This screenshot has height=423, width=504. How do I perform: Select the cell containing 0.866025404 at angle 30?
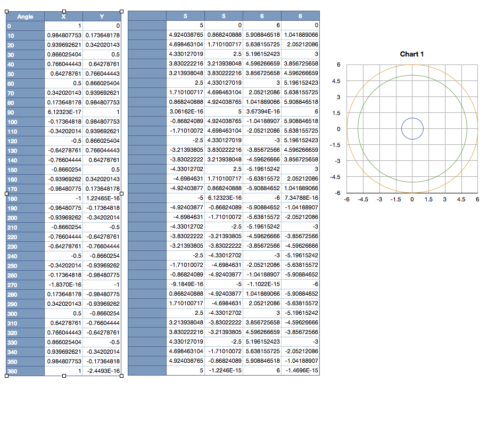[63, 54]
